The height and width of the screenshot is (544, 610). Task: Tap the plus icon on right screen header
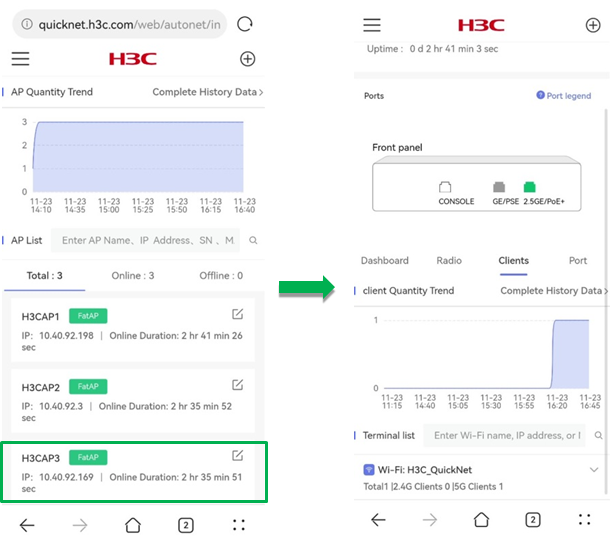click(593, 25)
